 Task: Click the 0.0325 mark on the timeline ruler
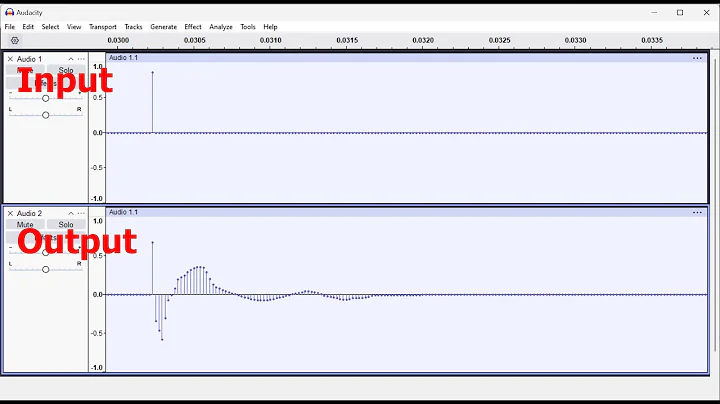coord(500,40)
